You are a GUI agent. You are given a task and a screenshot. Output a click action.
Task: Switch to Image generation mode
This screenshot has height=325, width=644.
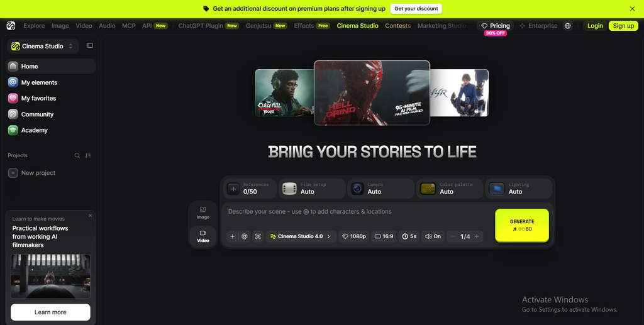pyautogui.click(x=203, y=213)
